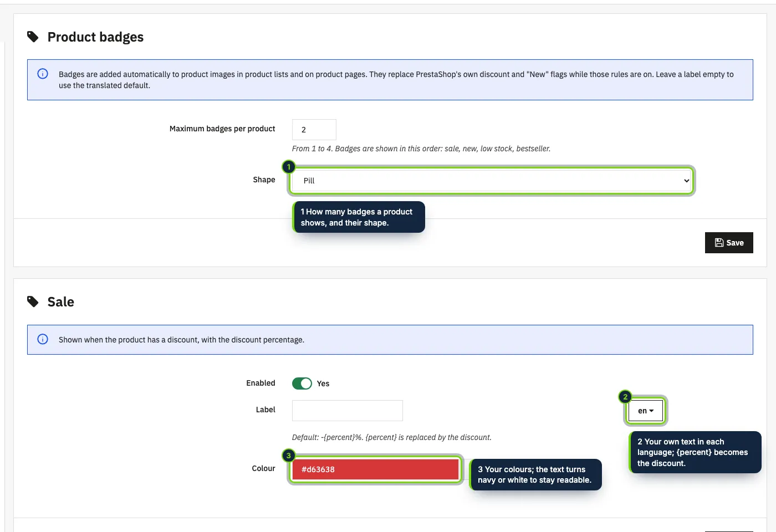This screenshot has height=532, width=776.
Task: Open the Shape dropdown showing Pill
Action: point(492,181)
